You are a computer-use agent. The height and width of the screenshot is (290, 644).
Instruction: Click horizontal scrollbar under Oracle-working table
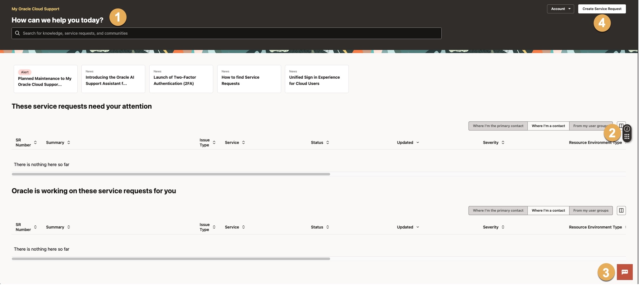point(171,259)
